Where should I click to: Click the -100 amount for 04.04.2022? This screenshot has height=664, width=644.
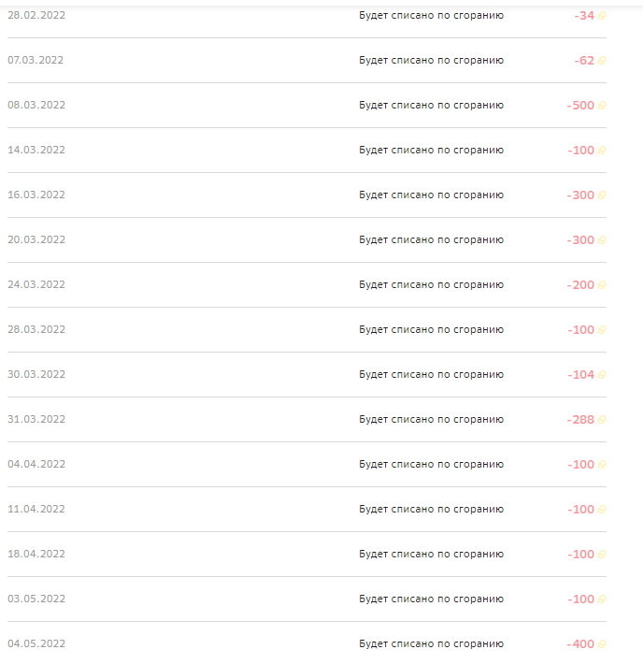(581, 465)
